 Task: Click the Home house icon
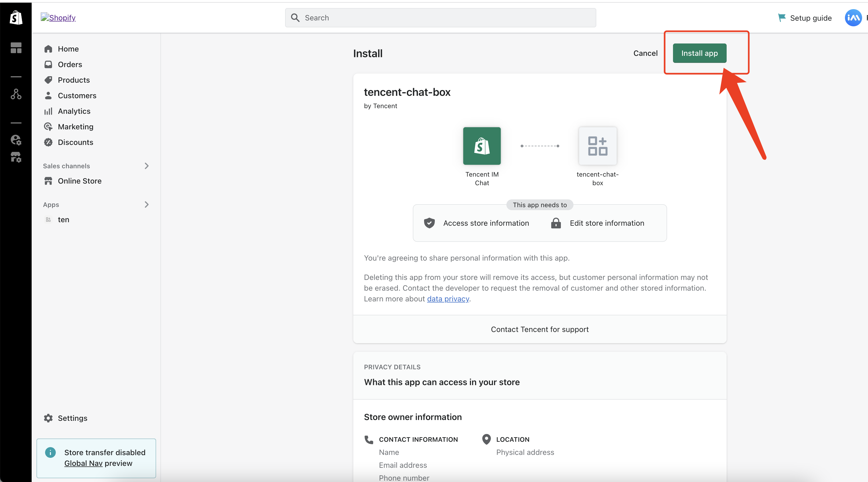click(x=48, y=49)
